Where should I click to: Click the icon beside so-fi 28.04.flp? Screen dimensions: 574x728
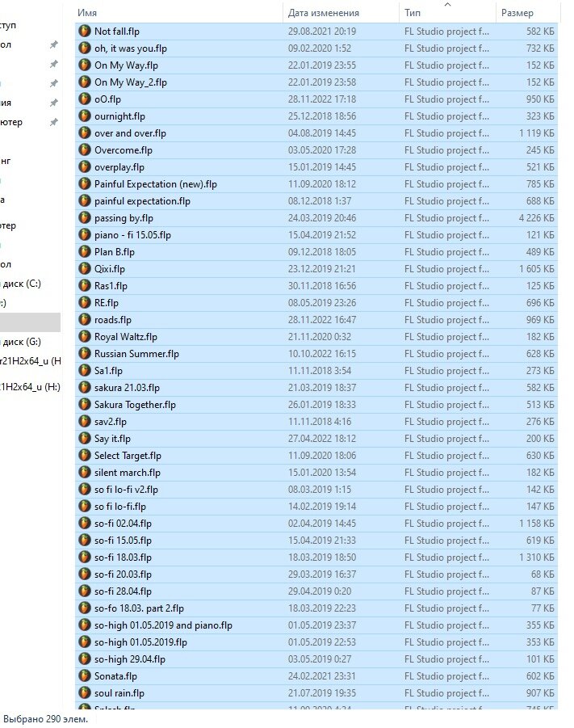pyautogui.click(x=85, y=591)
